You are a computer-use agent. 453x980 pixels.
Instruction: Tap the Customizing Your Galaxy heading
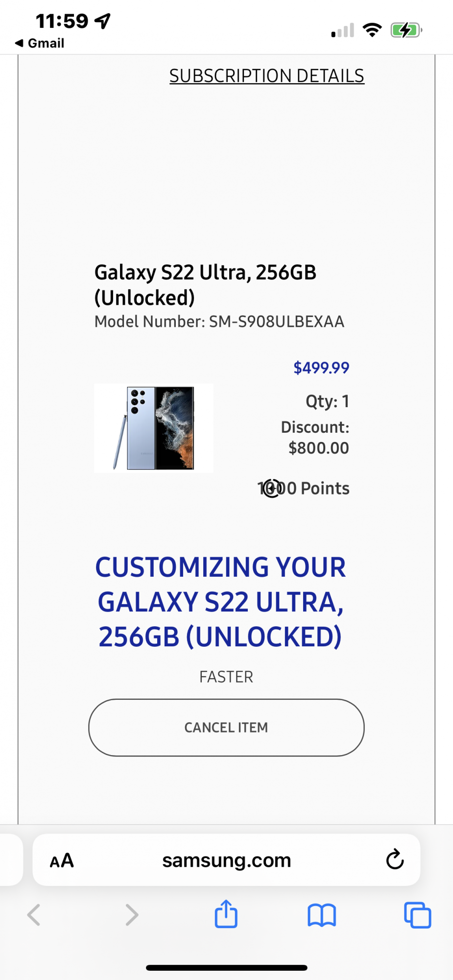pyautogui.click(x=221, y=602)
